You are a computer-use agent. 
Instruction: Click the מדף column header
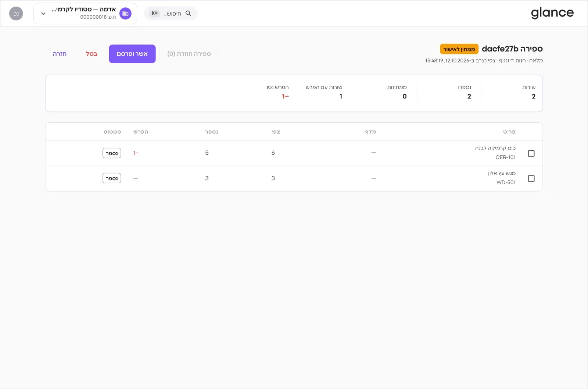[x=370, y=132]
